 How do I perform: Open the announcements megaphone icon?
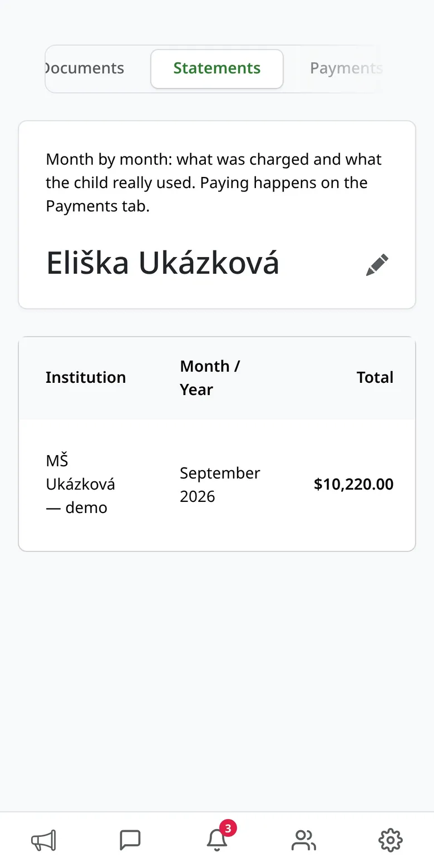(43, 840)
